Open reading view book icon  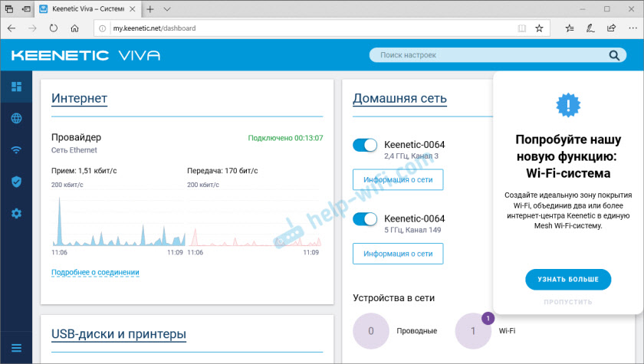[521, 28]
